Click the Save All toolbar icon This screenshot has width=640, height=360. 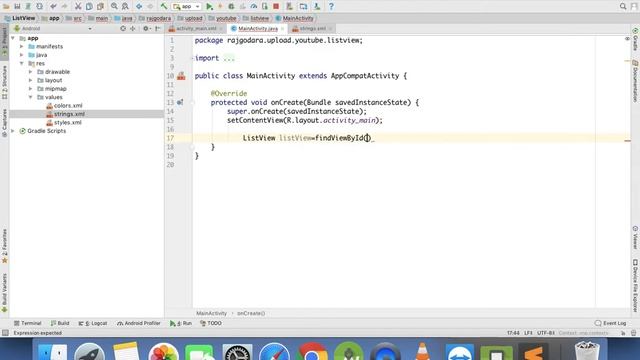pyautogui.click(x=17, y=7)
